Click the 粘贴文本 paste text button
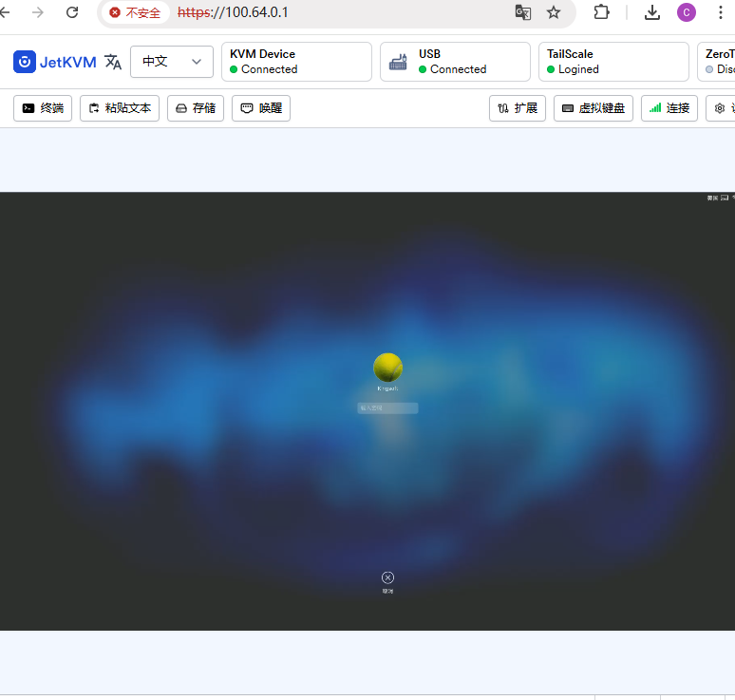 (120, 108)
